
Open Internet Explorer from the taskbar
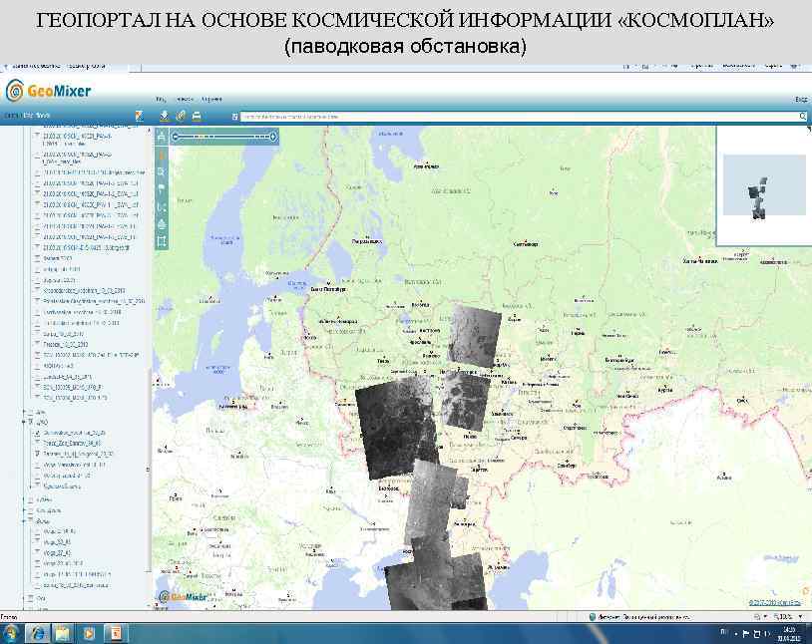point(38,634)
